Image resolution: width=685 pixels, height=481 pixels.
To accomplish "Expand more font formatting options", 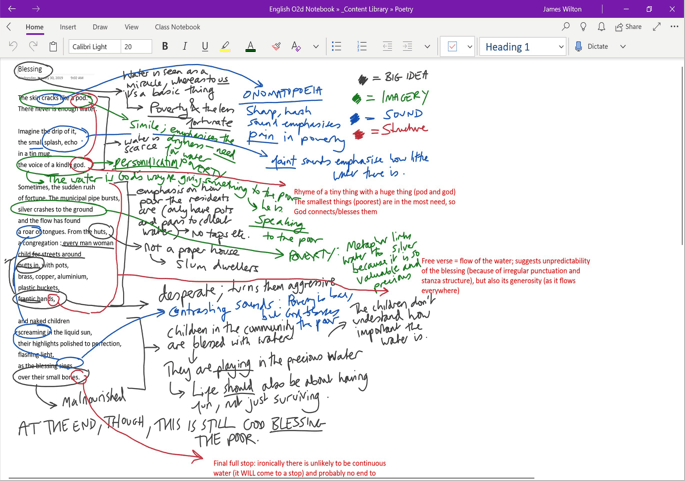I will coord(316,47).
